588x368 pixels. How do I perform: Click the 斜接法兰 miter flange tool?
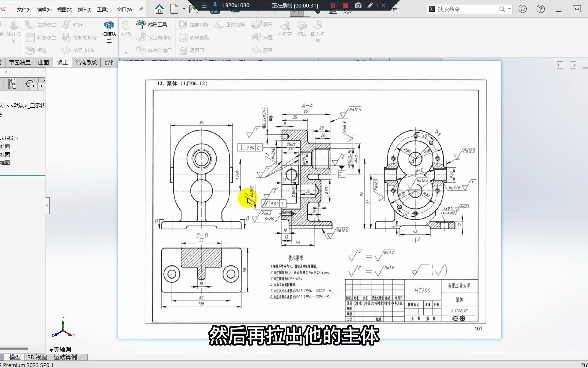coord(41,37)
